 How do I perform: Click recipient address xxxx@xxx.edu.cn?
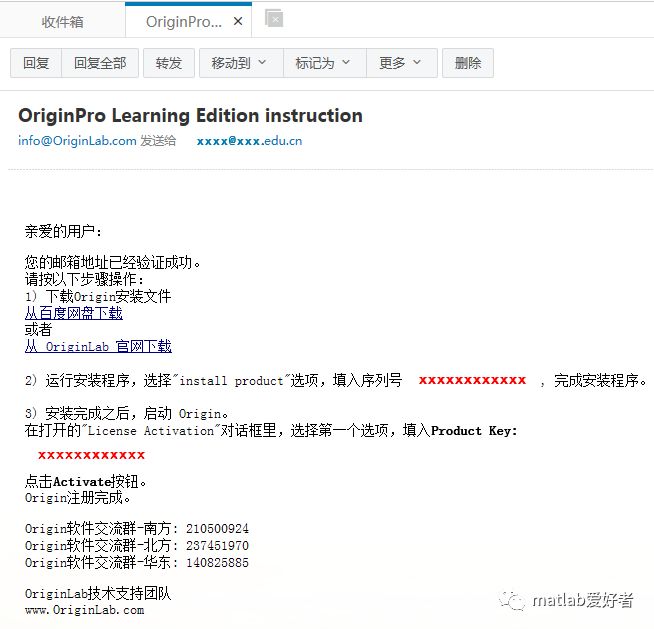point(249,141)
